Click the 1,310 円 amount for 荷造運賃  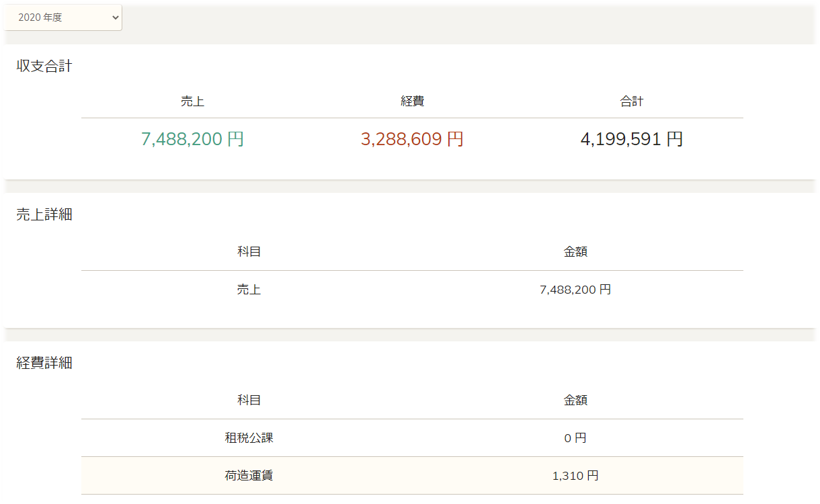click(575, 475)
